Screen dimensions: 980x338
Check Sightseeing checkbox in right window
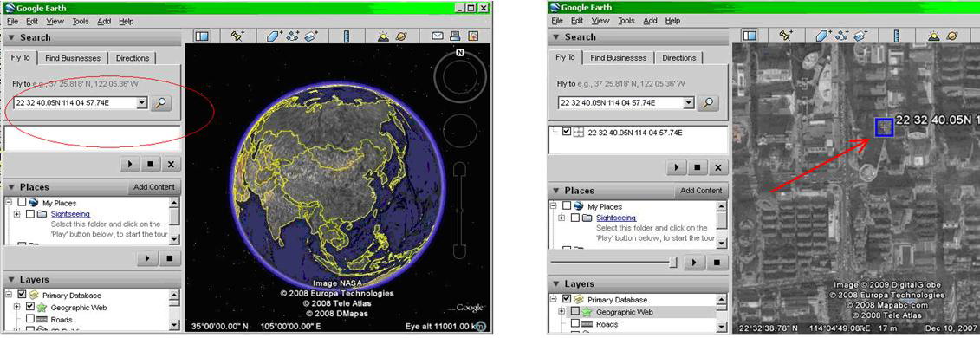click(575, 218)
